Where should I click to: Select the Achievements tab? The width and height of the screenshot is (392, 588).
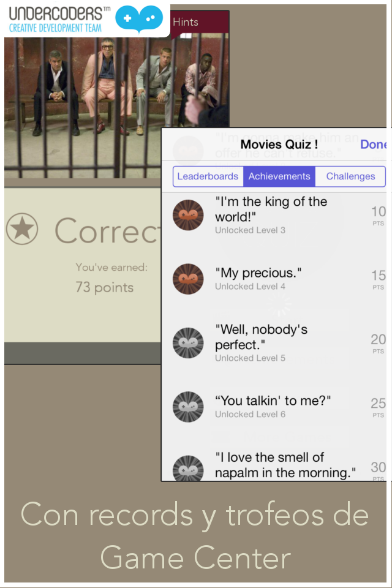tap(279, 176)
